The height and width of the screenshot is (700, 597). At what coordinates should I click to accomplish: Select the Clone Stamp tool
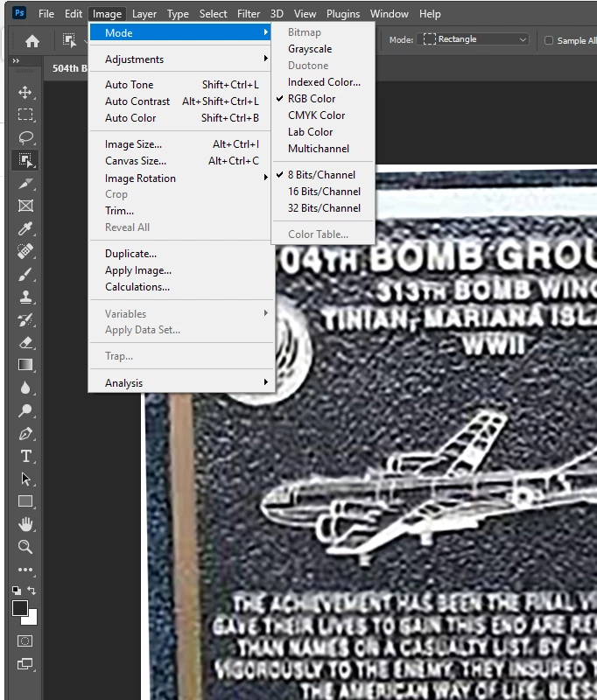tap(25, 297)
